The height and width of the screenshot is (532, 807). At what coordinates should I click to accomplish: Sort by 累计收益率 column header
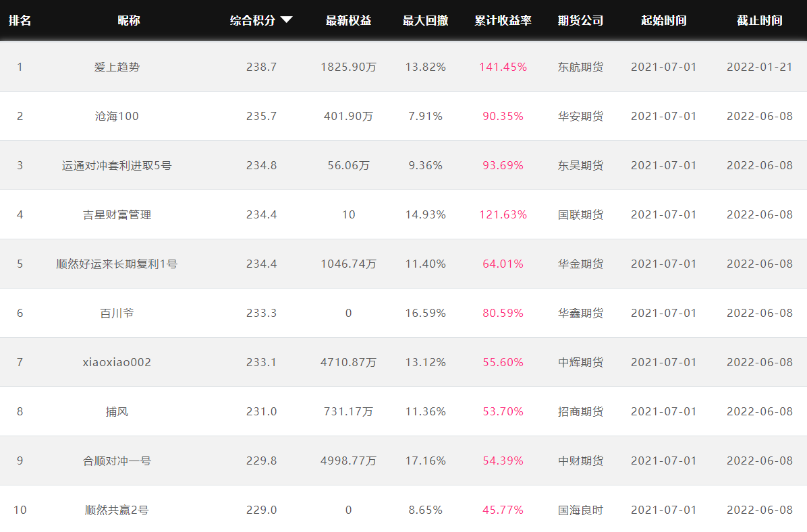503,21
